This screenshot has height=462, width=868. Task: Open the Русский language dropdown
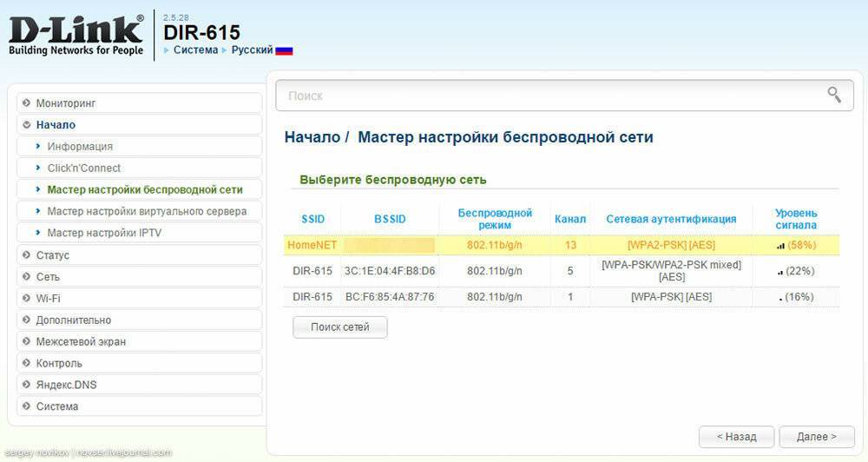[252, 50]
